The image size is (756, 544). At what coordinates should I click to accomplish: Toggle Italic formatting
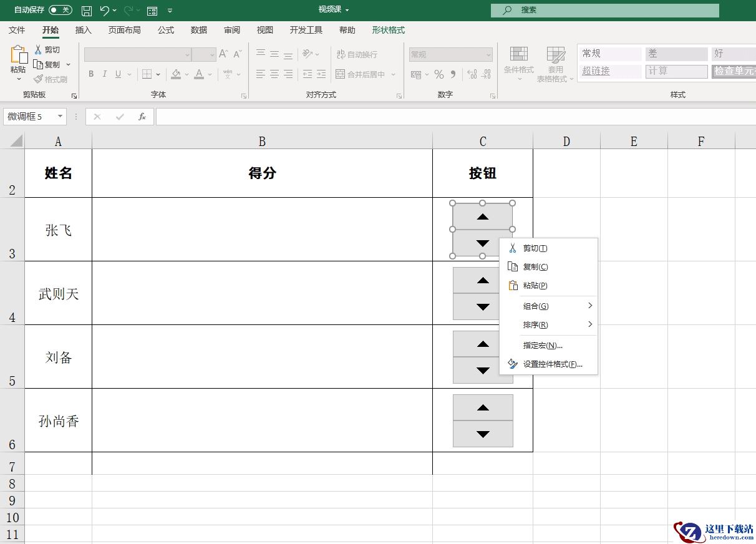pos(104,74)
